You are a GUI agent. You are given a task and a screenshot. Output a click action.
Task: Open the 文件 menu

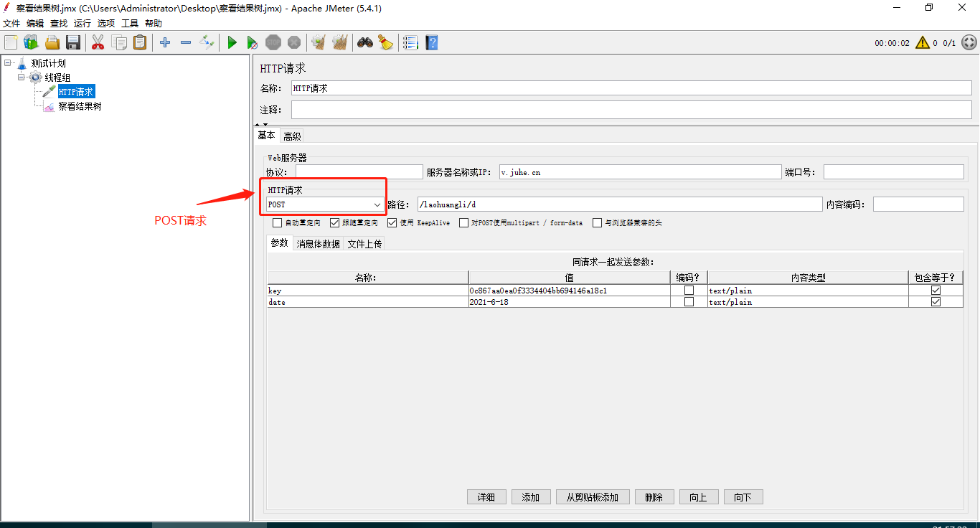pyautogui.click(x=12, y=23)
